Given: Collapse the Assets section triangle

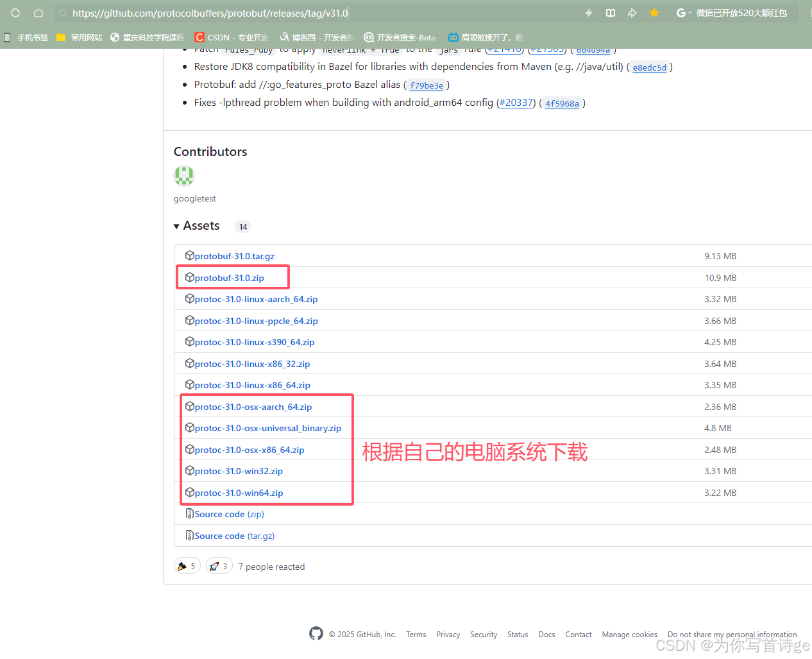Looking at the screenshot, I should coord(176,227).
